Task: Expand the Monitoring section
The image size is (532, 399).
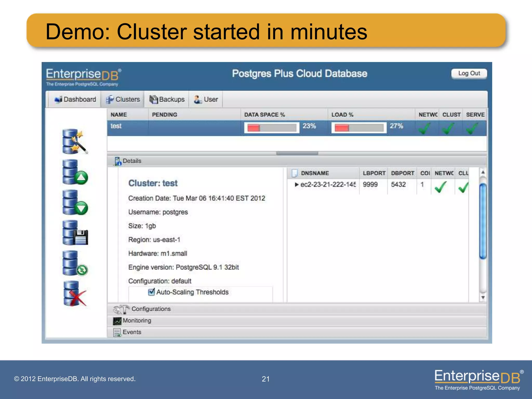Action: [x=297, y=321]
